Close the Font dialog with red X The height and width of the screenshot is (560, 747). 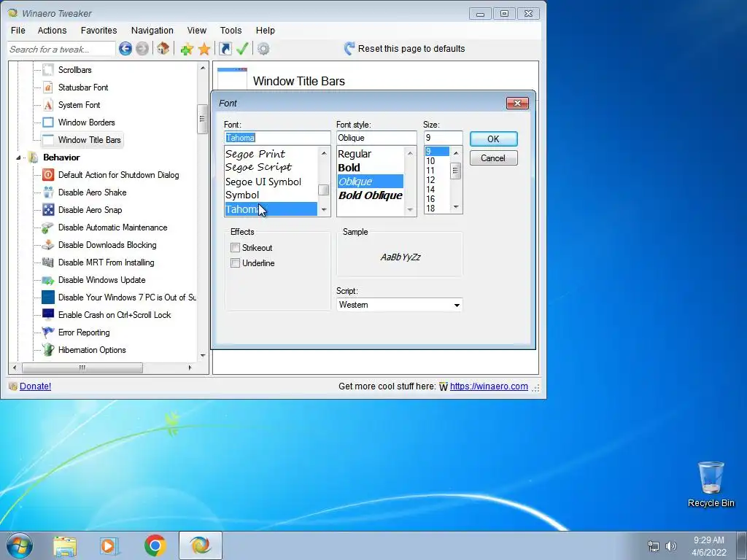coord(517,104)
